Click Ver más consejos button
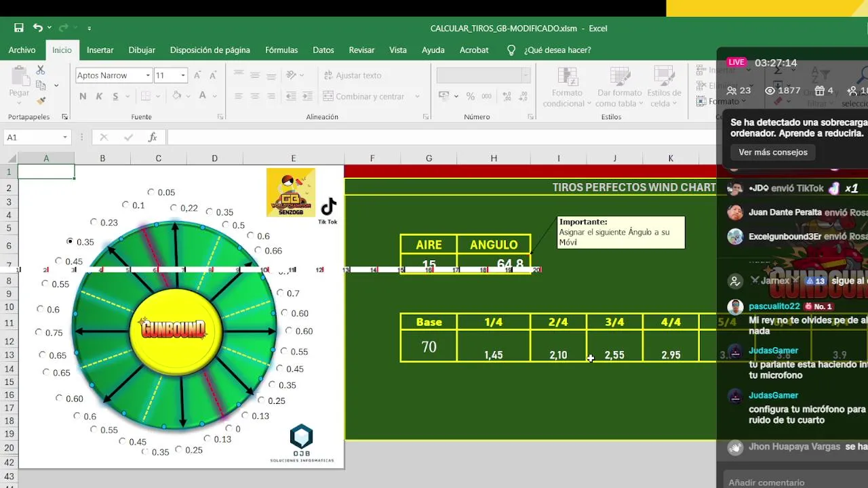This screenshot has height=488, width=868. click(x=773, y=152)
